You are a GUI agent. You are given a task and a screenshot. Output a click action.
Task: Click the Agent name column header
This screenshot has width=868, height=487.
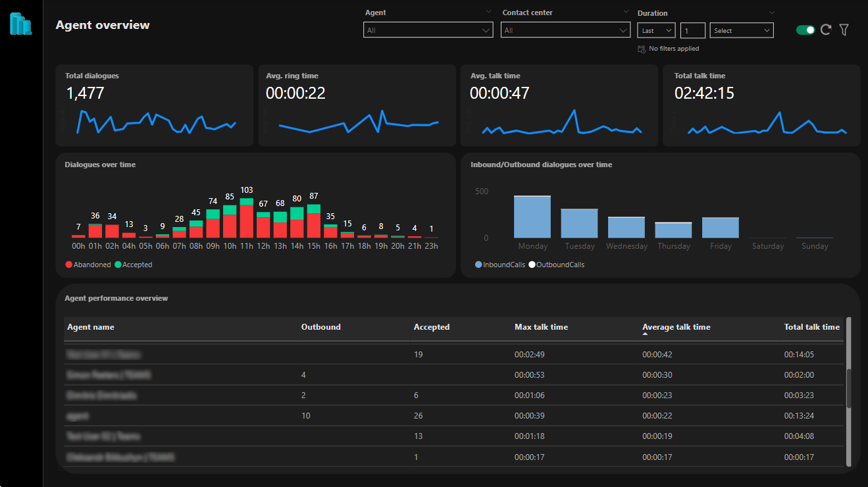(x=91, y=327)
